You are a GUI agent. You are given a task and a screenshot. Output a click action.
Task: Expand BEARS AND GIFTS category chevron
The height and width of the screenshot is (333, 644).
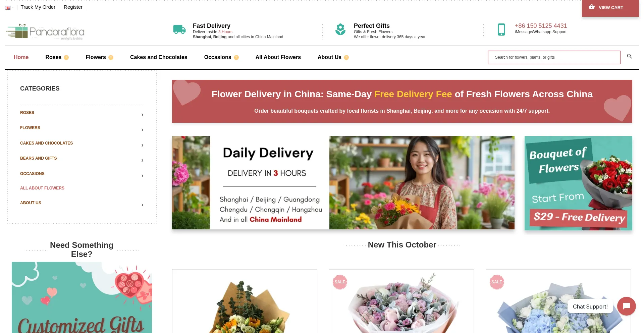[x=142, y=160]
